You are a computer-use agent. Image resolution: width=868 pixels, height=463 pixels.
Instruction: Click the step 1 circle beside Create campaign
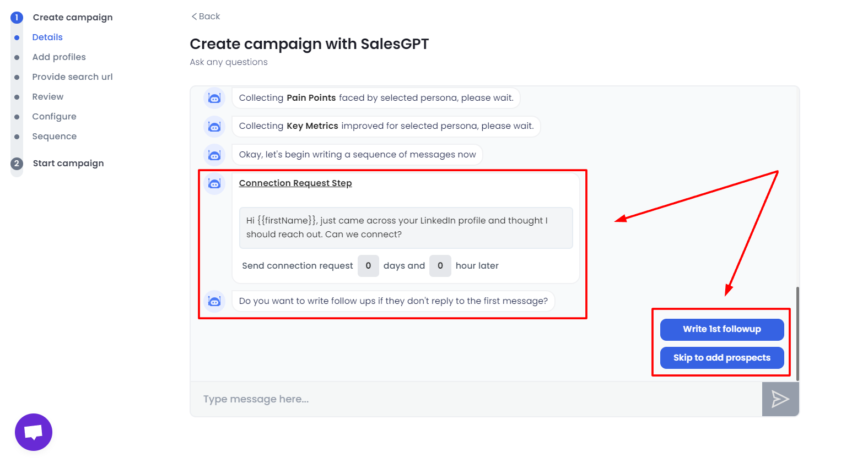tap(17, 17)
